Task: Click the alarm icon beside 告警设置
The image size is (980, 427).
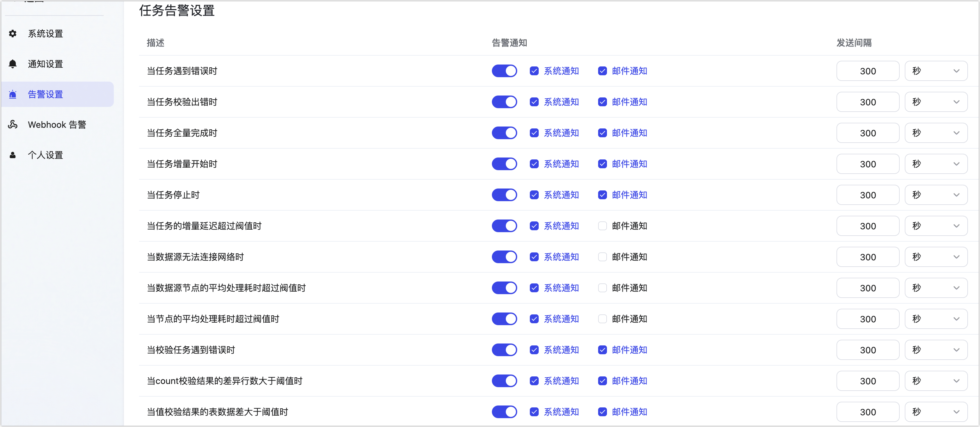Action: 13,94
